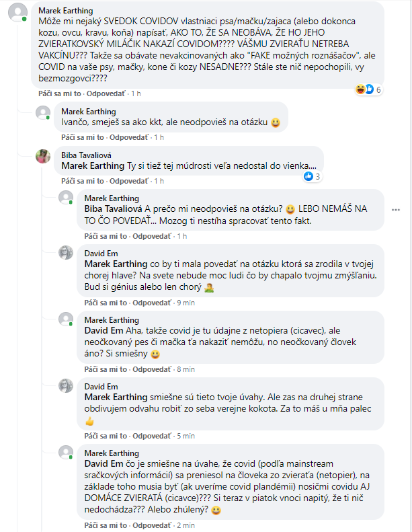Open the like reaction count 3 on Biba's comment
The image size is (412, 532).
(312, 177)
